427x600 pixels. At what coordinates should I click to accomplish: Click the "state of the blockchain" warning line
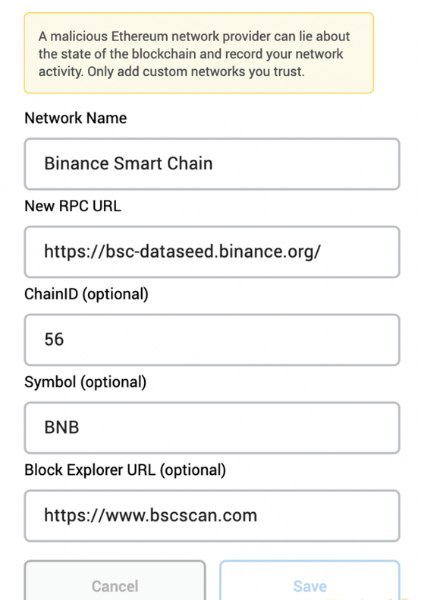(x=191, y=54)
